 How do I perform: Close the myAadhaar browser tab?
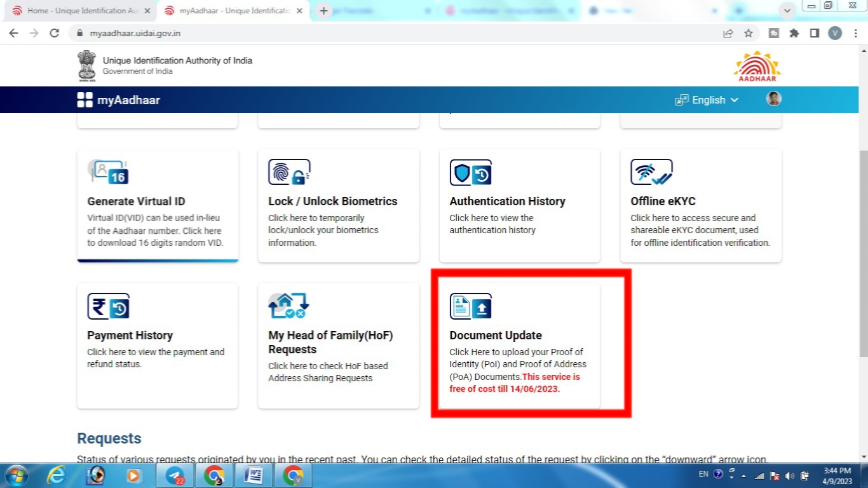pos(300,11)
